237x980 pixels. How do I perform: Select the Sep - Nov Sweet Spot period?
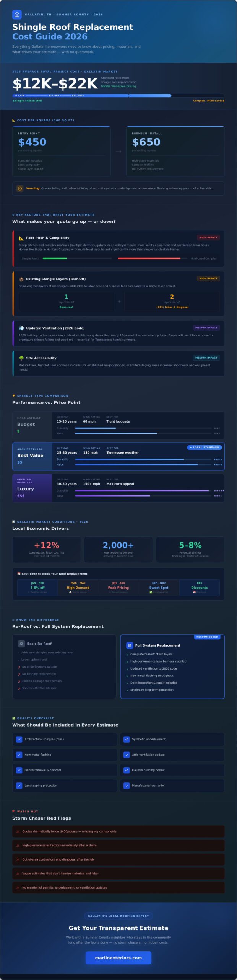pos(159,587)
